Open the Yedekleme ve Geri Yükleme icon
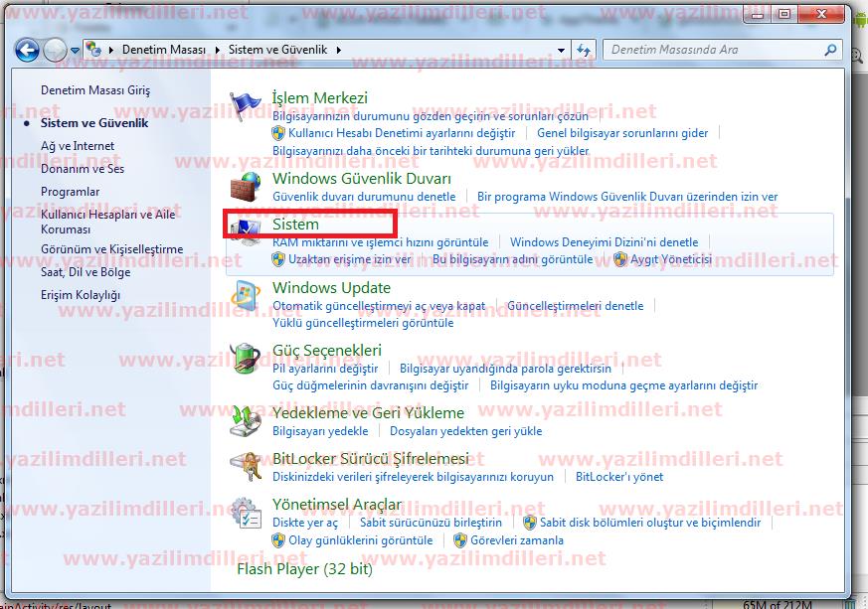The image size is (868, 609). [245, 420]
